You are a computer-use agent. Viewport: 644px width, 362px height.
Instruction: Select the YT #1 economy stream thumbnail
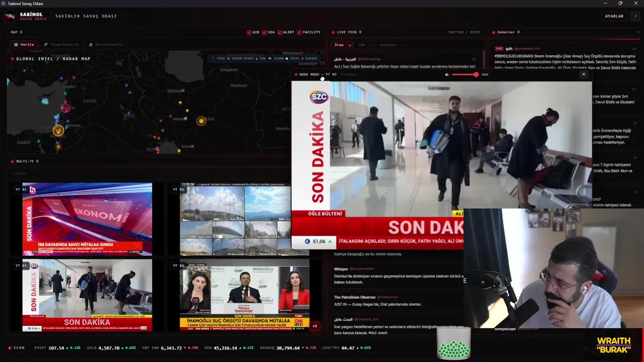point(87,219)
